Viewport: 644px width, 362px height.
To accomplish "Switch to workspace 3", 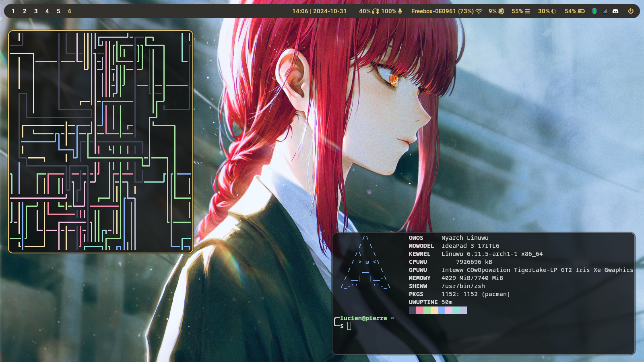I will pos(36,11).
